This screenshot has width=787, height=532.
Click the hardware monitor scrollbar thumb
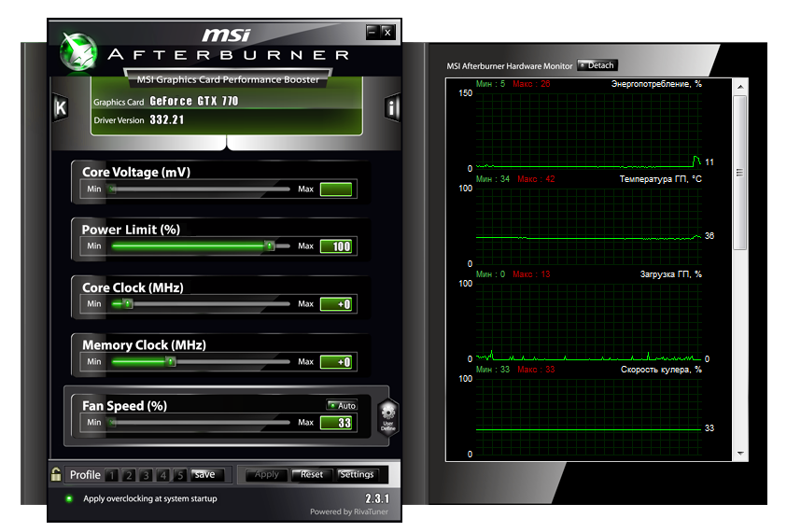tap(739, 173)
